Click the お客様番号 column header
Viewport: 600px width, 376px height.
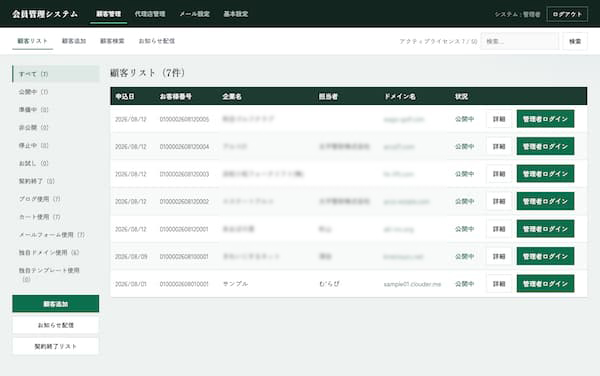[176, 96]
